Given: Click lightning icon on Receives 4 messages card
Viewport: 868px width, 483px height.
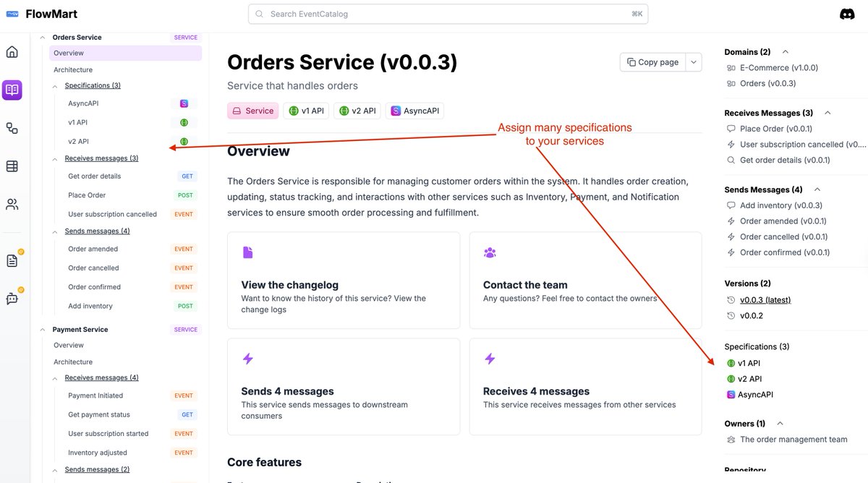Looking at the screenshot, I should click(490, 359).
